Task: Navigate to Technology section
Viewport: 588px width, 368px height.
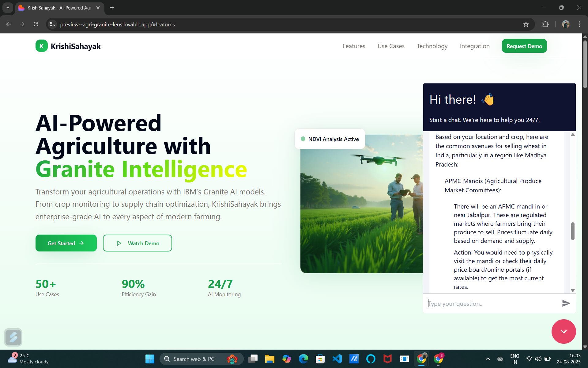Action: (x=432, y=46)
